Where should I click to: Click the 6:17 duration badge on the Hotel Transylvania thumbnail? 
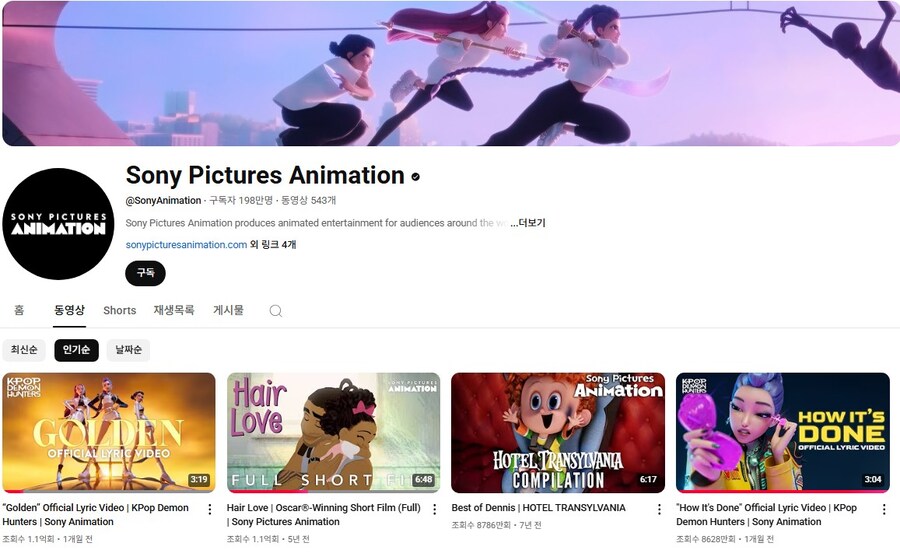(648, 479)
